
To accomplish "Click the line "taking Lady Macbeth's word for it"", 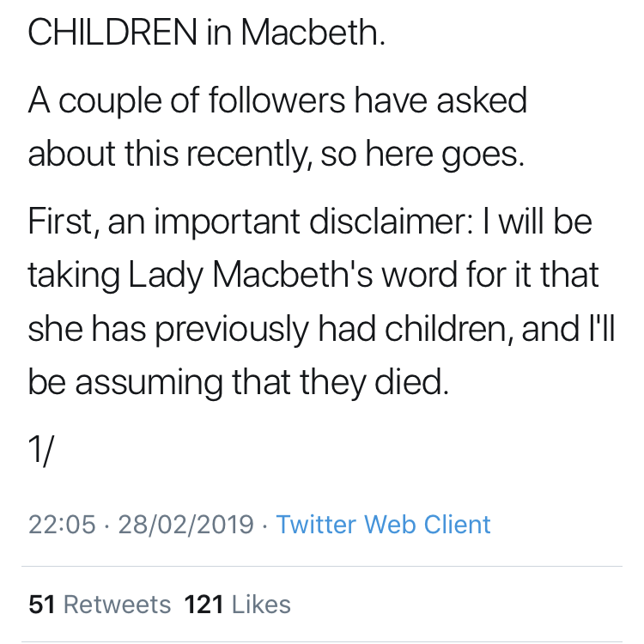I will click(x=313, y=275).
